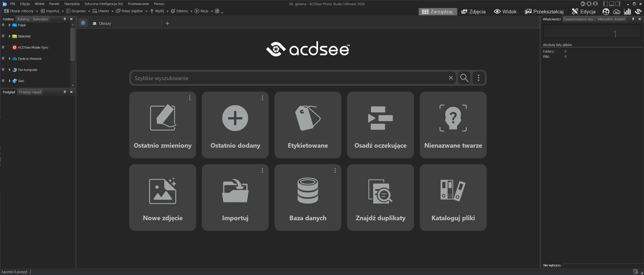Click the status bar list icon
644x275 pixels.
tap(635, 271)
